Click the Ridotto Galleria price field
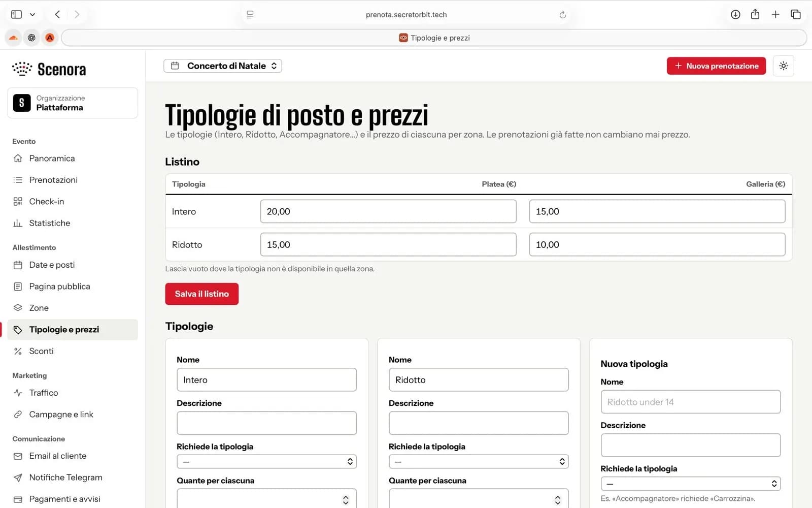Viewport: 812px width, 508px height. pyautogui.click(x=657, y=245)
